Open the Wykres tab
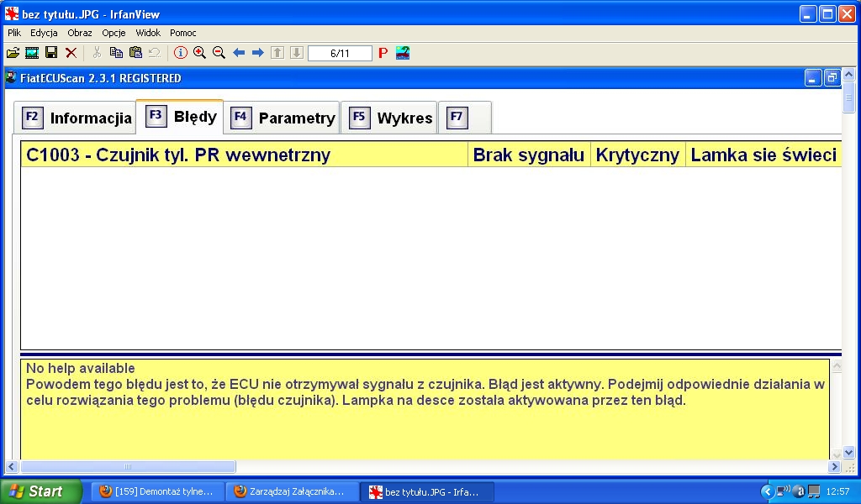Viewport: 861px width, 504px height. (x=388, y=118)
